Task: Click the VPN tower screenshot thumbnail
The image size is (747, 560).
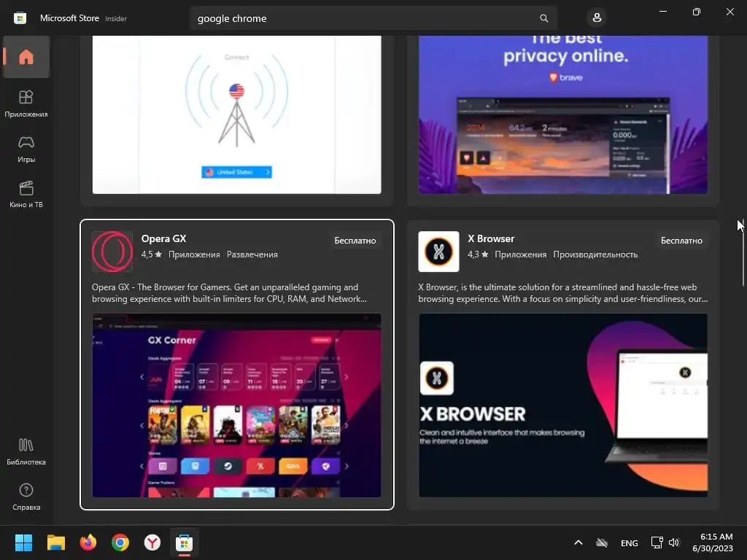Action: click(236, 114)
